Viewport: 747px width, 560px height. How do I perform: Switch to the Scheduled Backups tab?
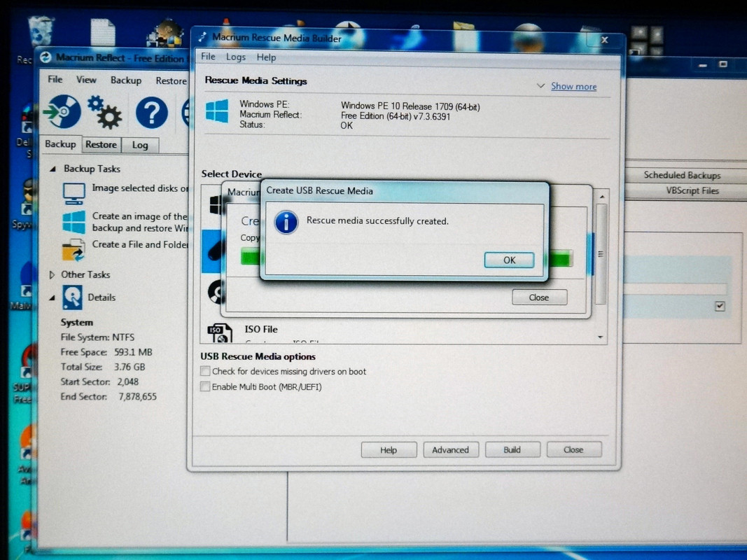682,175
